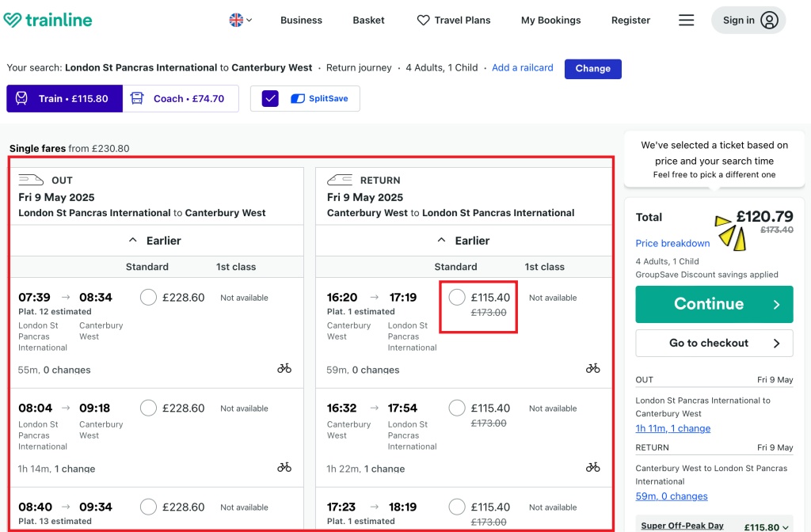The image size is (811, 532).
Task: Click the Standard column header in the outbound panel
Action: [x=147, y=267]
